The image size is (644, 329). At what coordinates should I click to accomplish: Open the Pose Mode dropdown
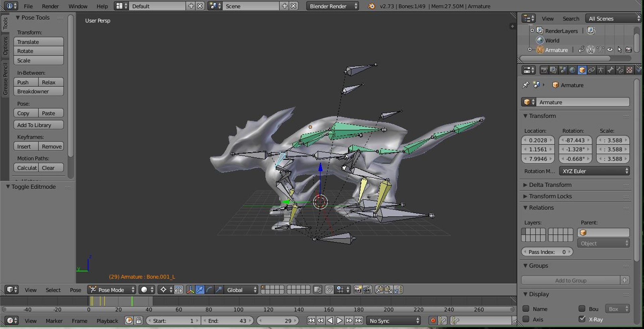[x=112, y=290]
